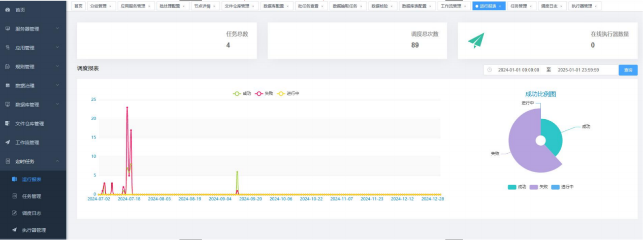The image size is (644, 240).
Task: Click the green paper plane card icon
Action: (x=476, y=41)
